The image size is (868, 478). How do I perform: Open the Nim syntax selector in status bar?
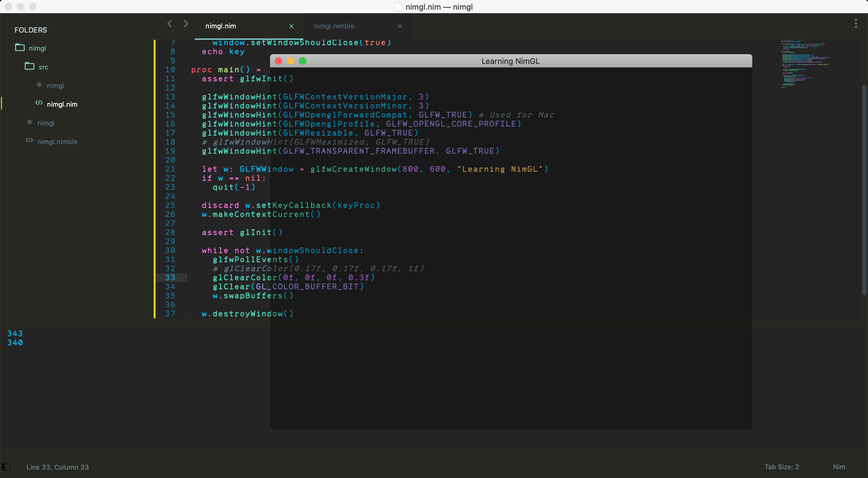tap(839, 467)
